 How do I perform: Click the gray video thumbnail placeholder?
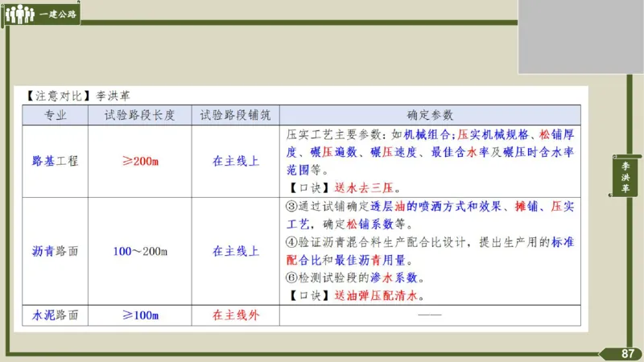(580, 36)
